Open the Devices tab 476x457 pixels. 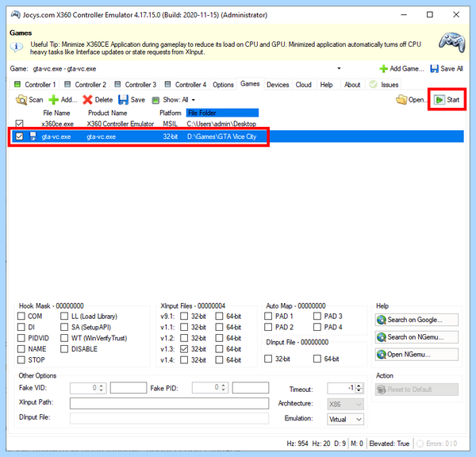click(278, 84)
